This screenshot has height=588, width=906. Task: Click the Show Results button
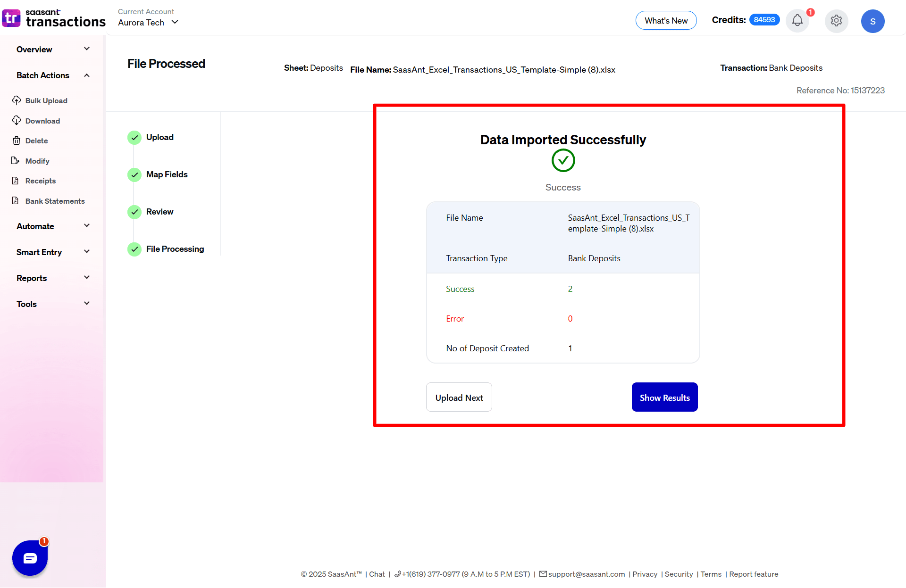coord(664,397)
